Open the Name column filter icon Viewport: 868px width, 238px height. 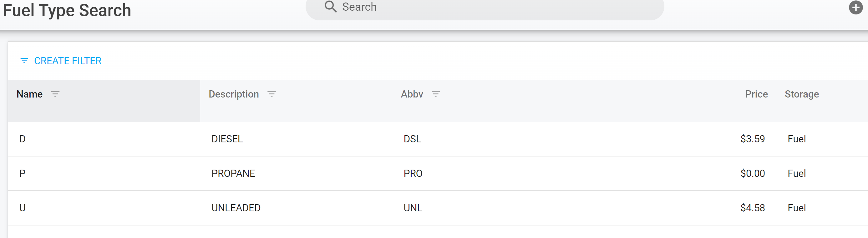point(55,94)
